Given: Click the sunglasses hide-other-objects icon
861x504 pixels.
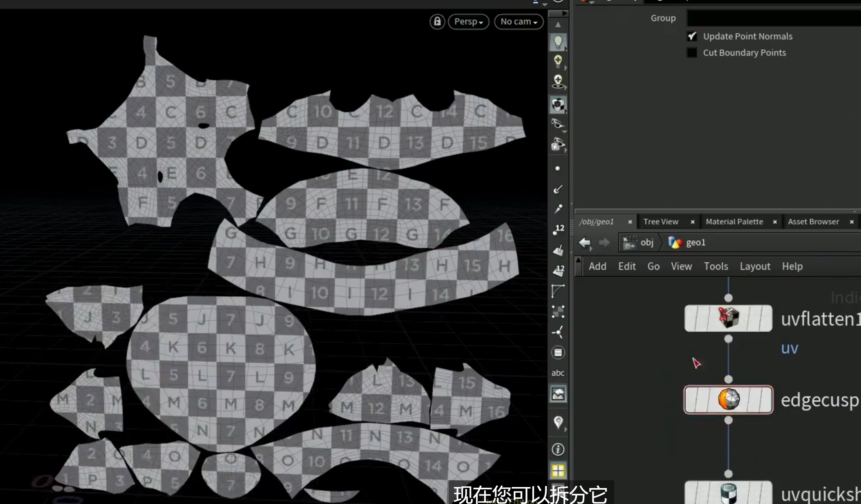Looking at the screenshot, I should click(x=558, y=124).
